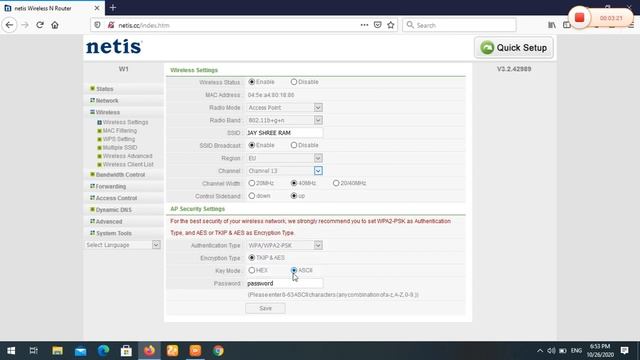Choose HEX key mode
This screenshot has height=360, width=640.
click(x=251, y=270)
